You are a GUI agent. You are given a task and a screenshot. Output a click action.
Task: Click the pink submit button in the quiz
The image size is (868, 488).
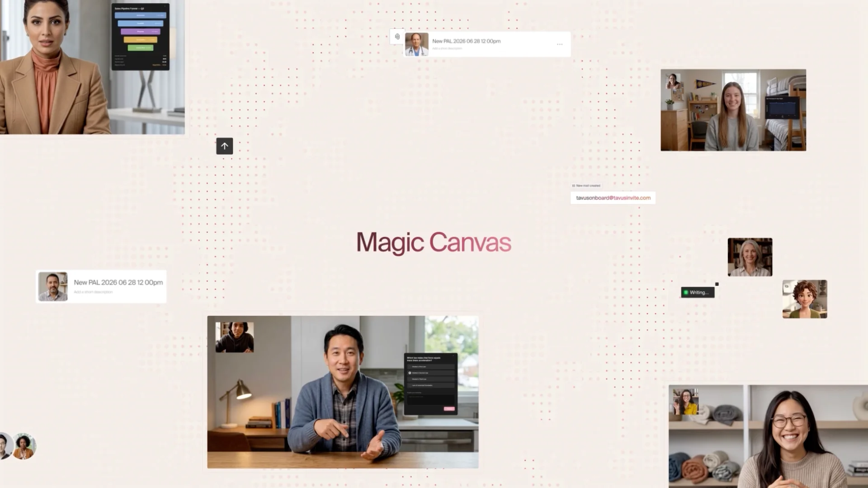pyautogui.click(x=449, y=409)
